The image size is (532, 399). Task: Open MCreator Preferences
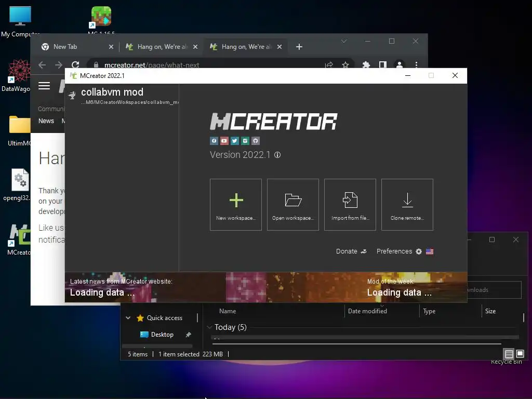tap(399, 251)
